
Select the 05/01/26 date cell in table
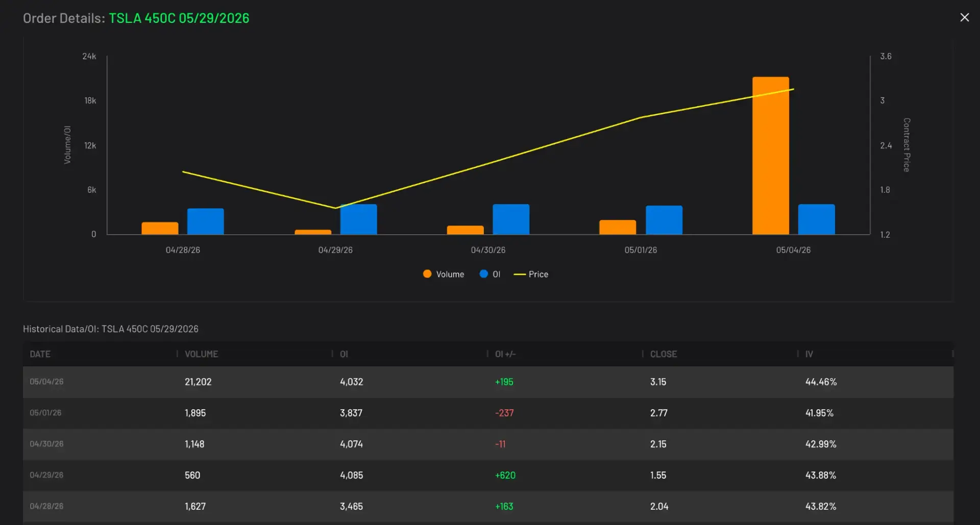click(45, 413)
